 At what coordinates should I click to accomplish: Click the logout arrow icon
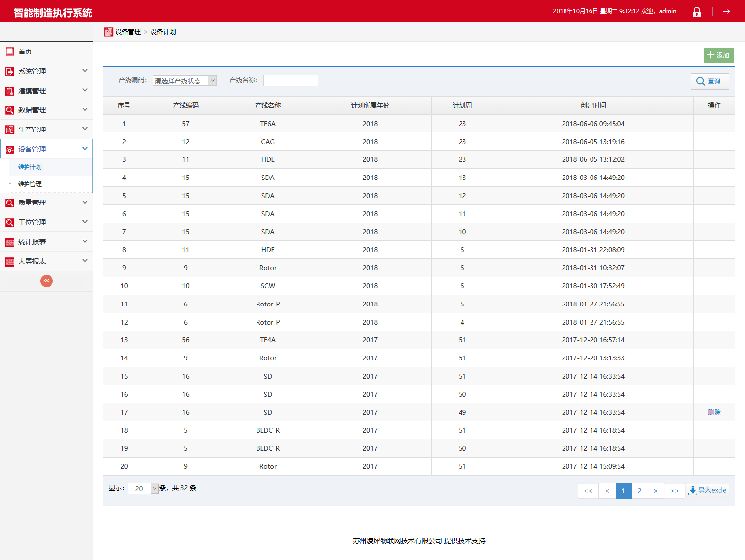pyautogui.click(x=726, y=12)
